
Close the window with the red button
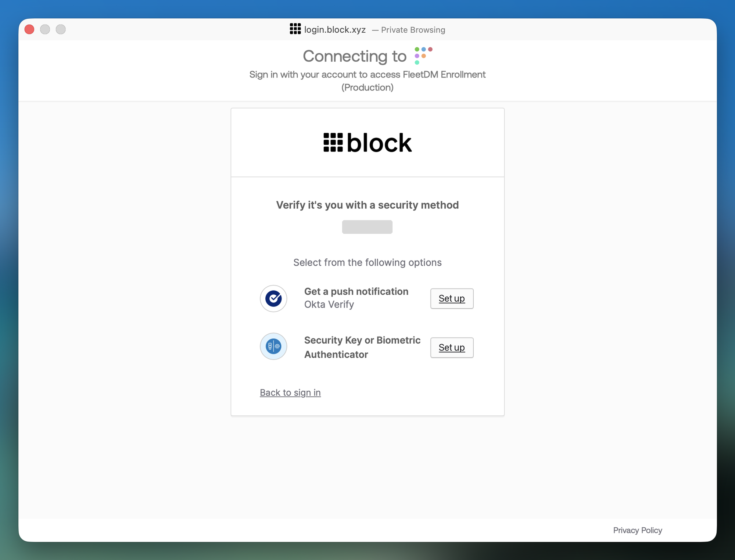pos(29,29)
